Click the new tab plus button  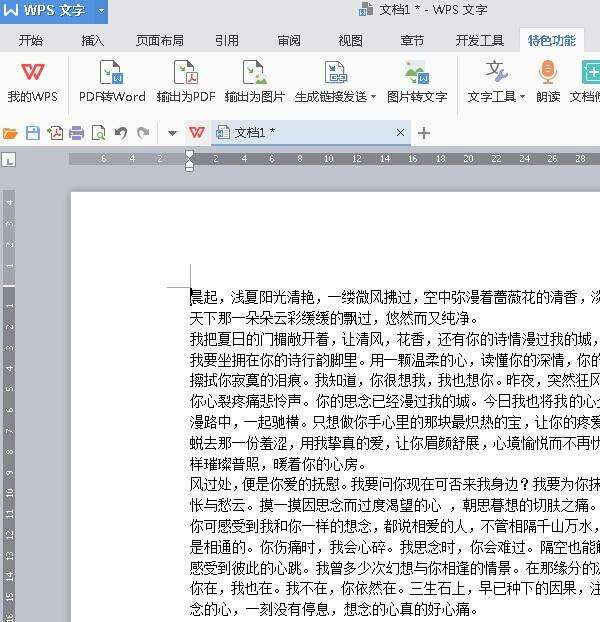[x=424, y=133]
